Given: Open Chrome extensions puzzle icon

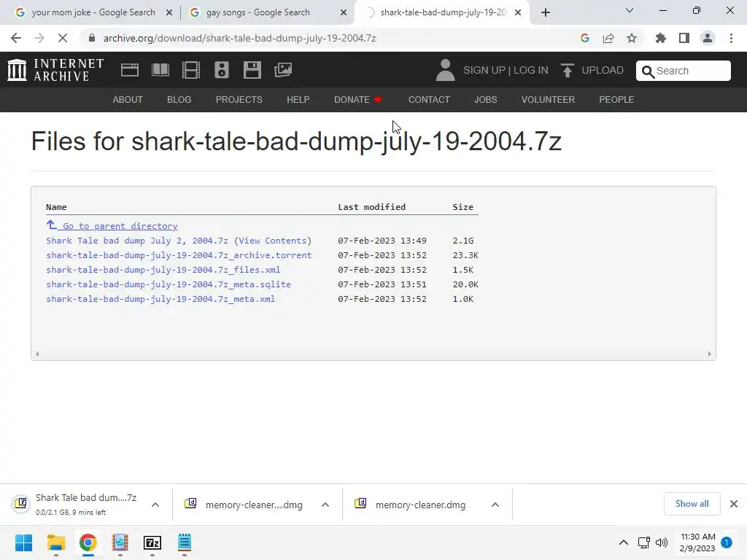Looking at the screenshot, I should (x=661, y=38).
